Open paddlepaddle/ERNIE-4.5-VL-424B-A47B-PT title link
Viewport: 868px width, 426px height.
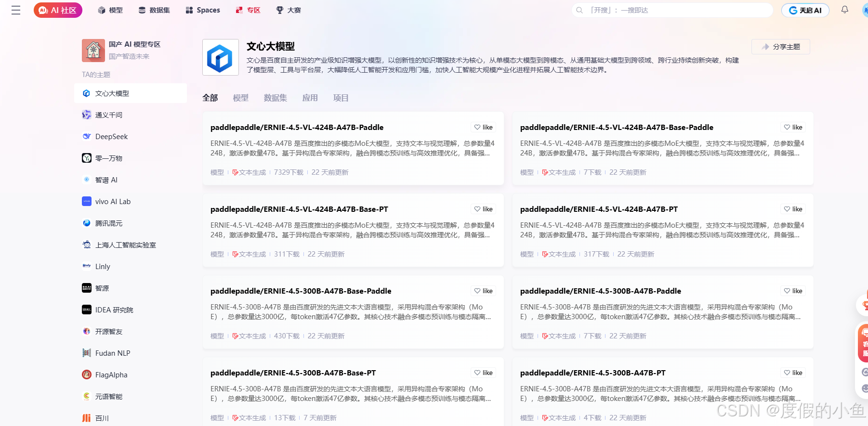coord(599,209)
